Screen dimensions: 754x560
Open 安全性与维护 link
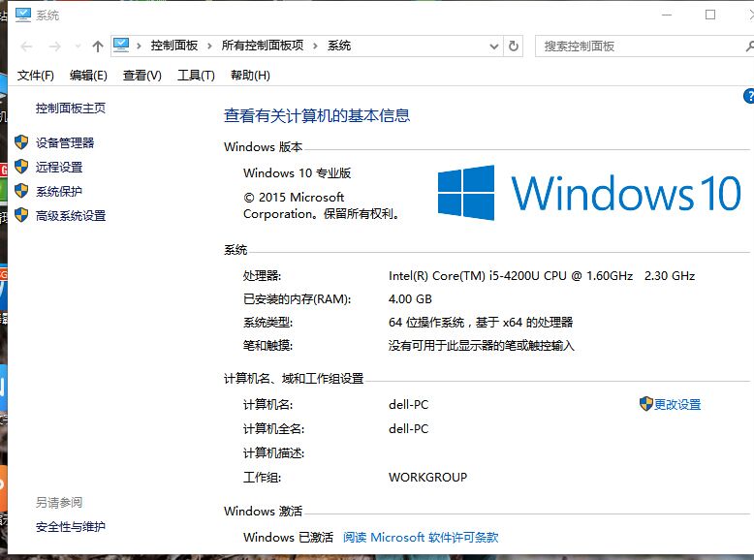click(71, 527)
